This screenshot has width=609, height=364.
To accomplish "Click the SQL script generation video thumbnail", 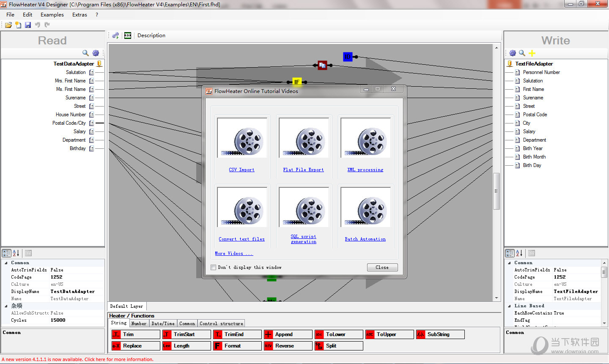I will click(304, 207).
